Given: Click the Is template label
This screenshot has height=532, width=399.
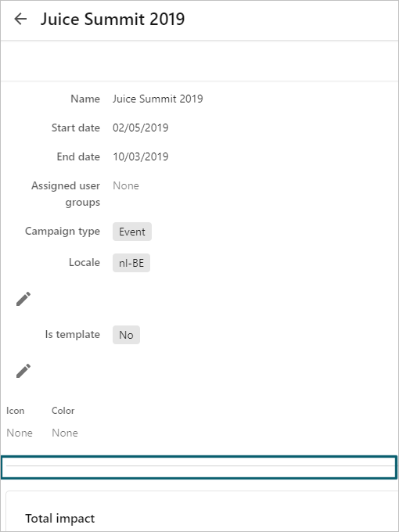Looking at the screenshot, I should pyautogui.click(x=73, y=334).
